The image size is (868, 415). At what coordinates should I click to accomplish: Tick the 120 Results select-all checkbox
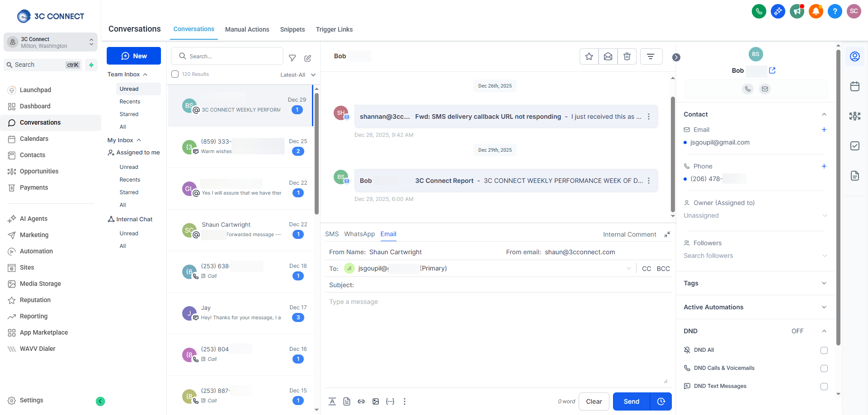(x=175, y=74)
